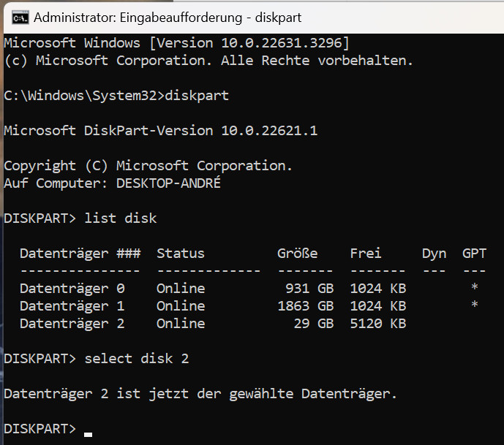Click the 'Datenträger 2' row in the disk table
The height and width of the screenshot is (445, 504).
[x=72, y=324]
